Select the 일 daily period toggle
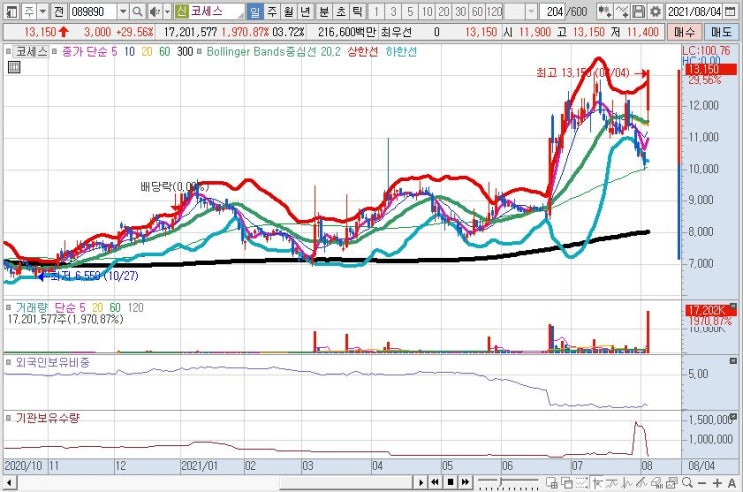The height and width of the screenshot is (492, 743). (255, 11)
